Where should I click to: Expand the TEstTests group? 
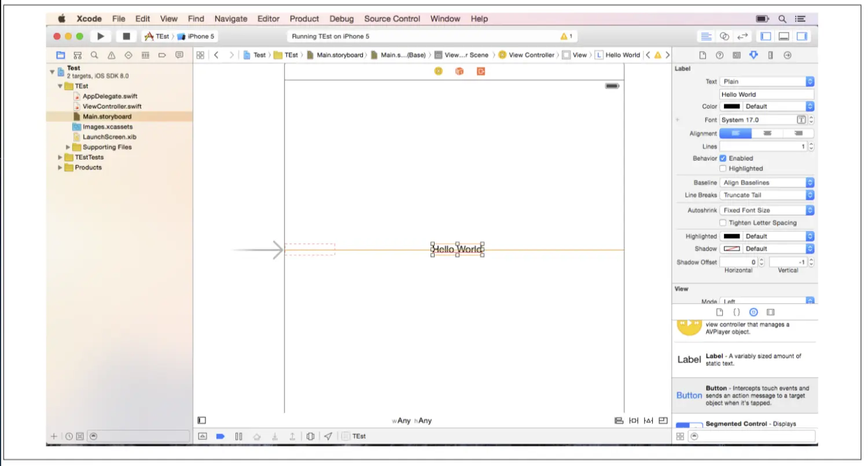(x=60, y=157)
